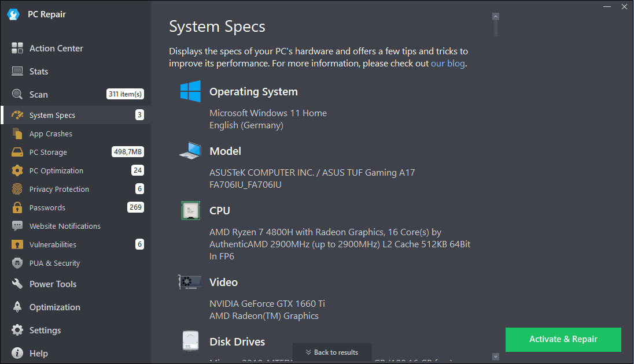Click the 'NVIDIA GeForce GTX 1660 Ti' text
This screenshot has height=364, width=634.
(x=267, y=303)
